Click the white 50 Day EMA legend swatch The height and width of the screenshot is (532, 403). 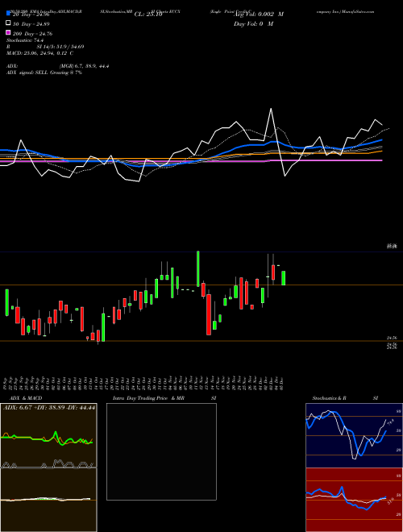click(9, 23)
